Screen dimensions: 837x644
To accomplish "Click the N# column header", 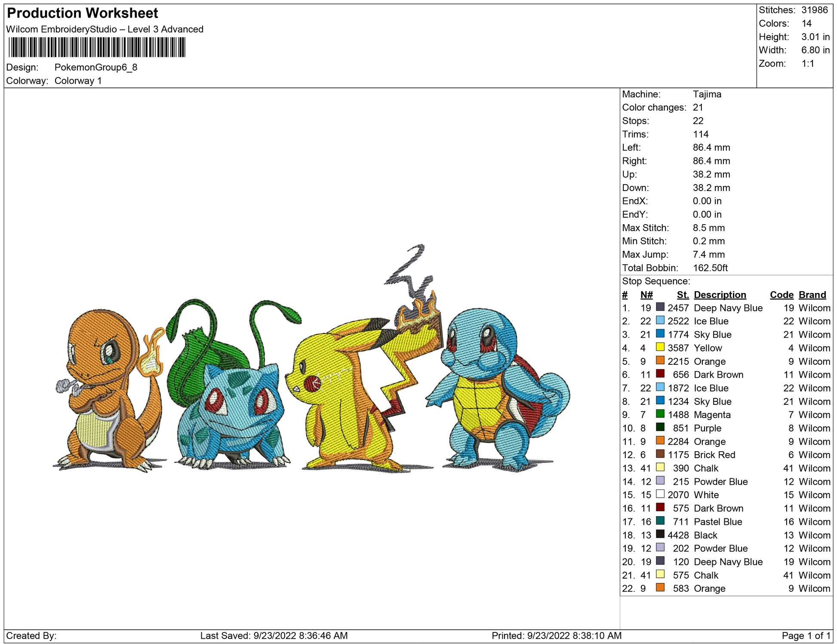I will tap(646, 295).
